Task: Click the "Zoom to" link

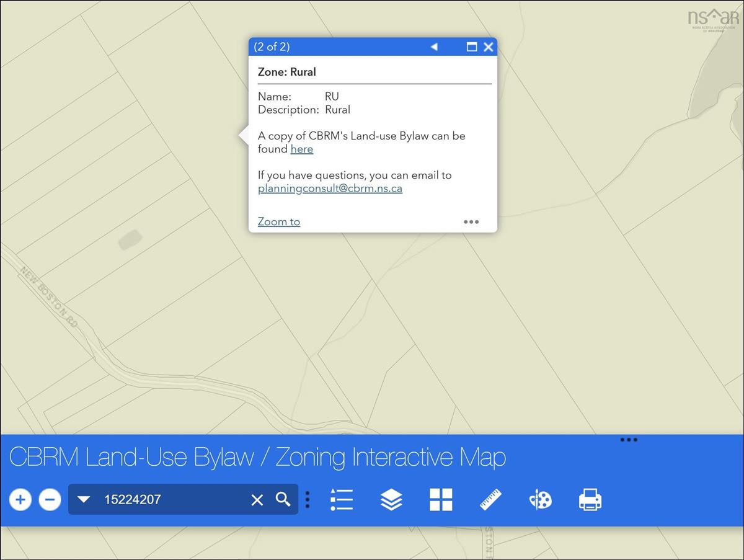Action: point(279,221)
